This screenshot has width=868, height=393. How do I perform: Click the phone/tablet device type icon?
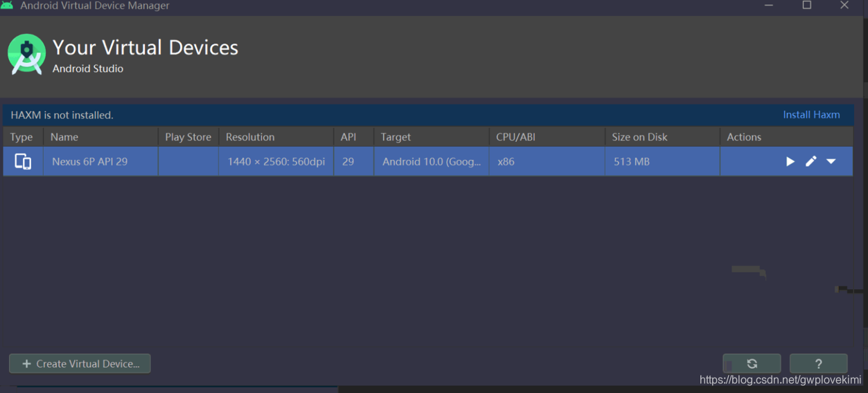click(23, 161)
